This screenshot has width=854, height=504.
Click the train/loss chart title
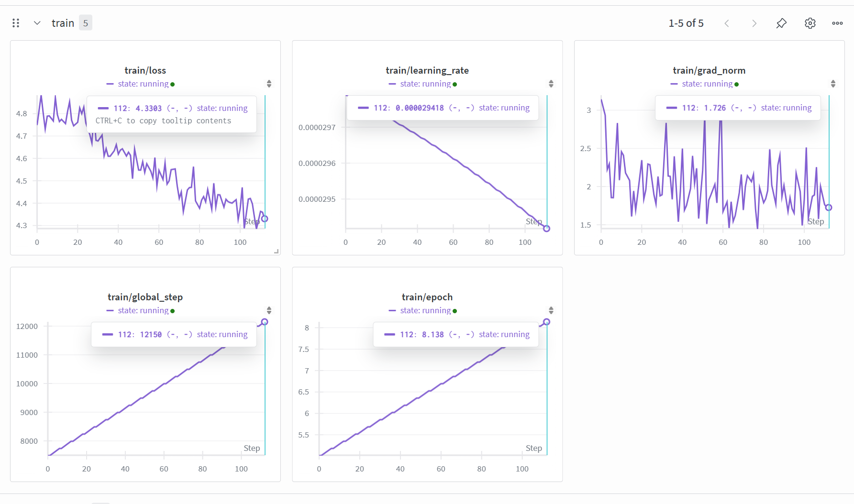[x=145, y=70]
